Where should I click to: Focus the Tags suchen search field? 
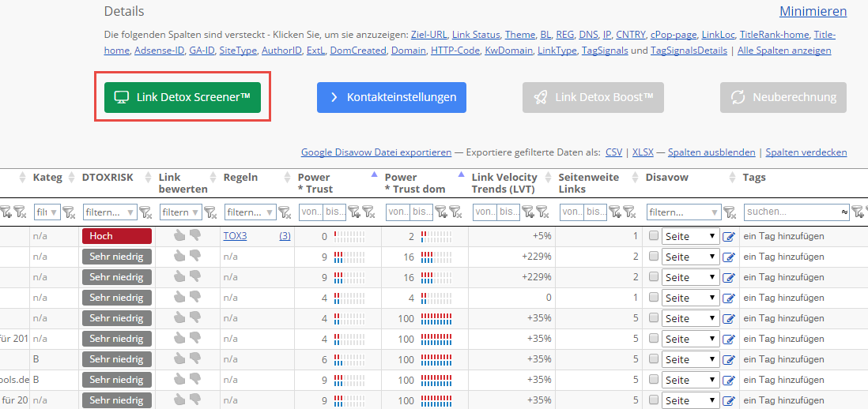(797, 212)
